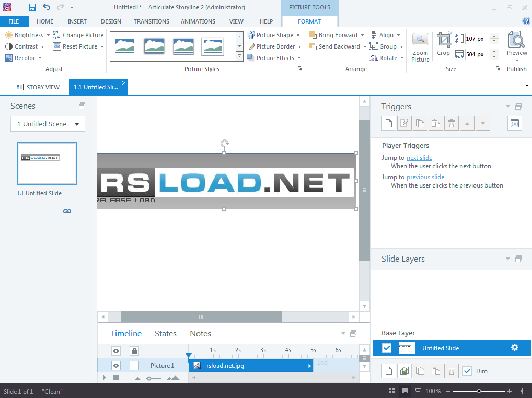This screenshot has height=398, width=532.
Task: Open the Brightness adjustment
Action: 27,35
